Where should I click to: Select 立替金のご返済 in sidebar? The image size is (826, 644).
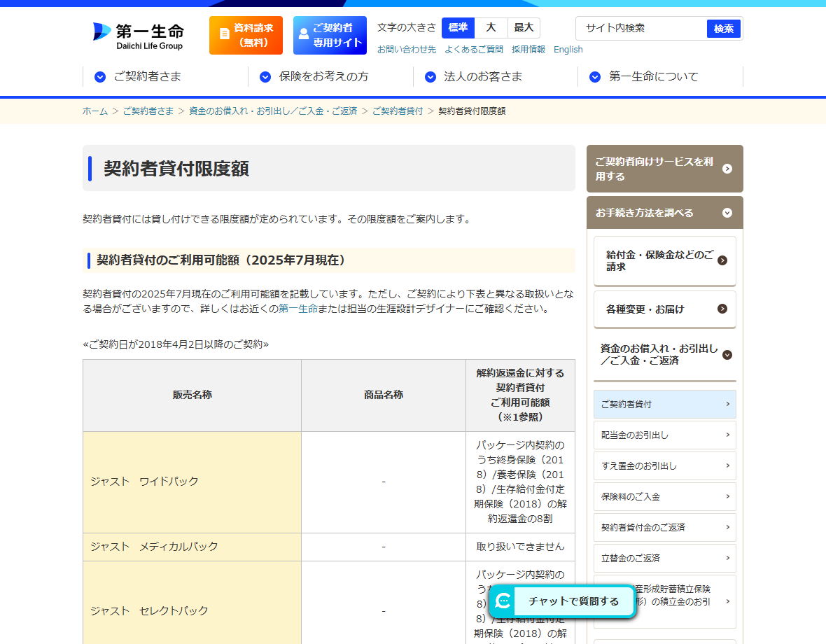click(665, 558)
